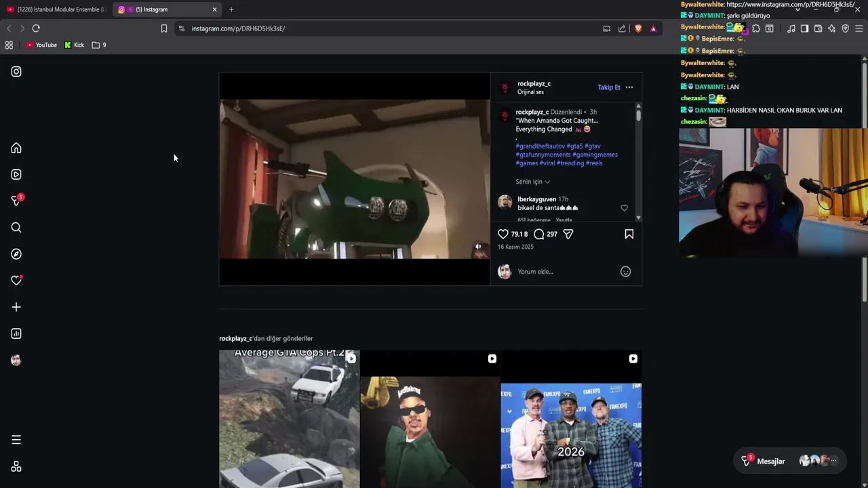Open emoji picker in comment box

[625, 272]
